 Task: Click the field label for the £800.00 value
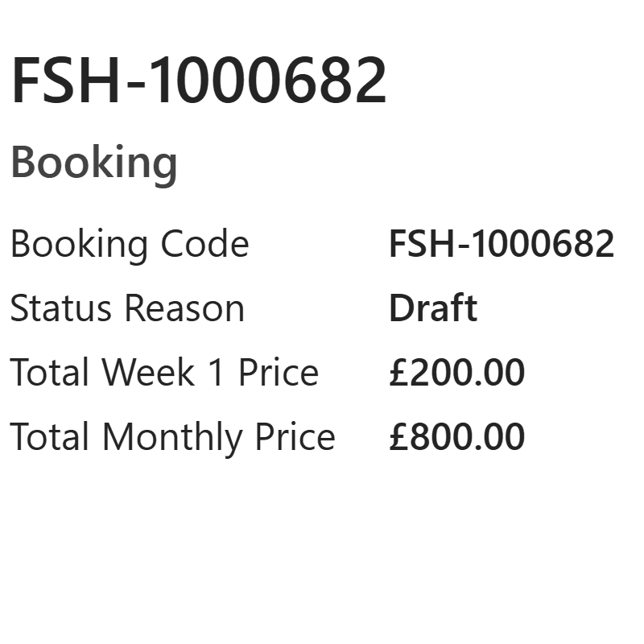point(172,437)
